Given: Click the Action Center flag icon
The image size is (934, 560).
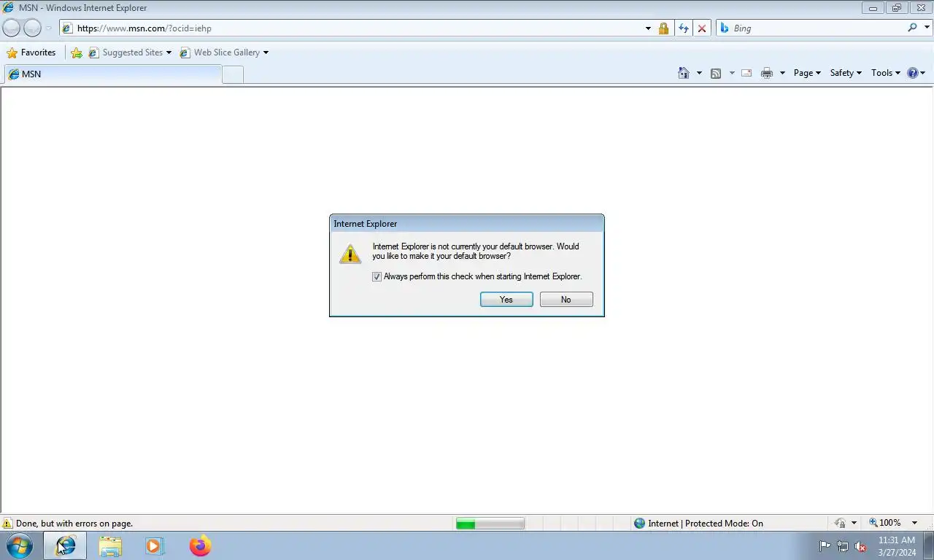Looking at the screenshot, I should [825, 546].
